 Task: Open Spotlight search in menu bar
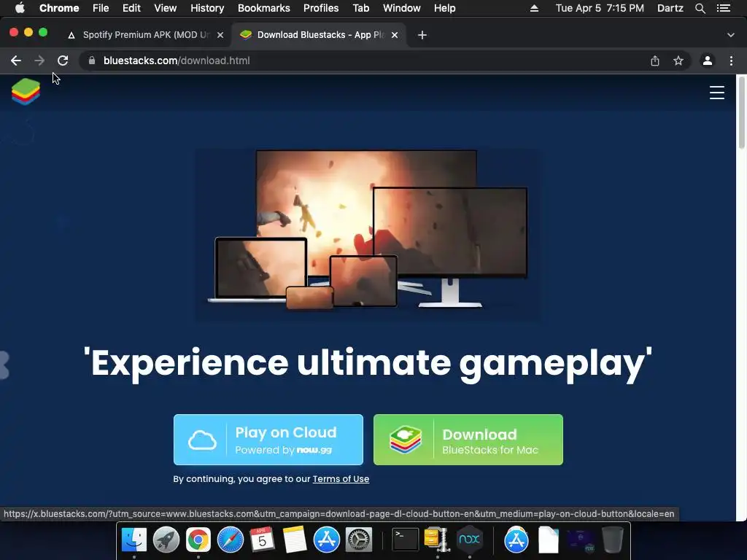[700, 8]
